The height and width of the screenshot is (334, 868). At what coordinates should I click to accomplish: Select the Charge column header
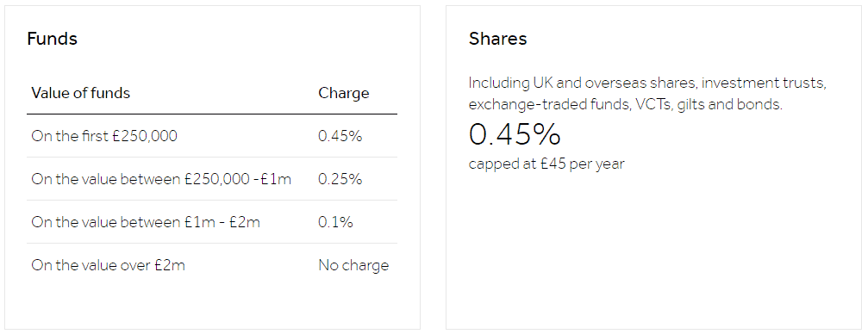(343, 93)
